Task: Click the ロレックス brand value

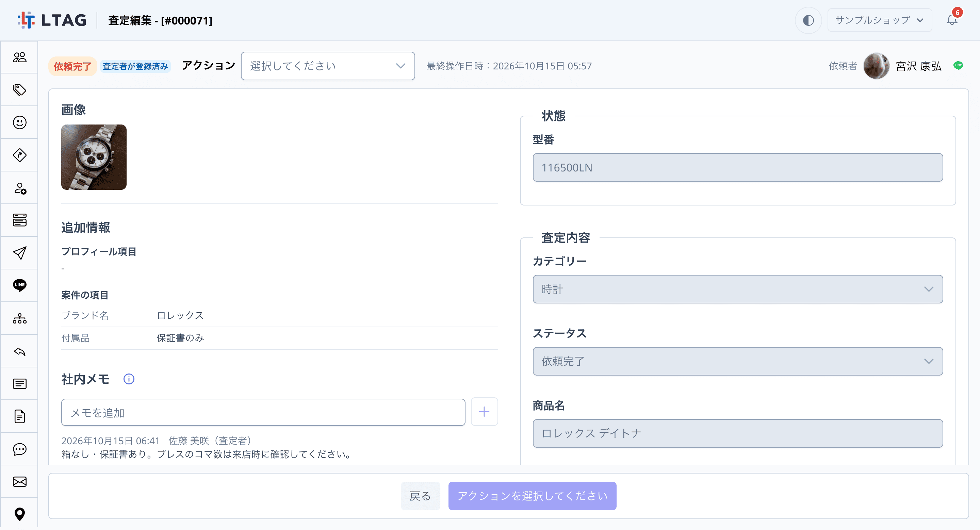Action: [x=180, y=316]
